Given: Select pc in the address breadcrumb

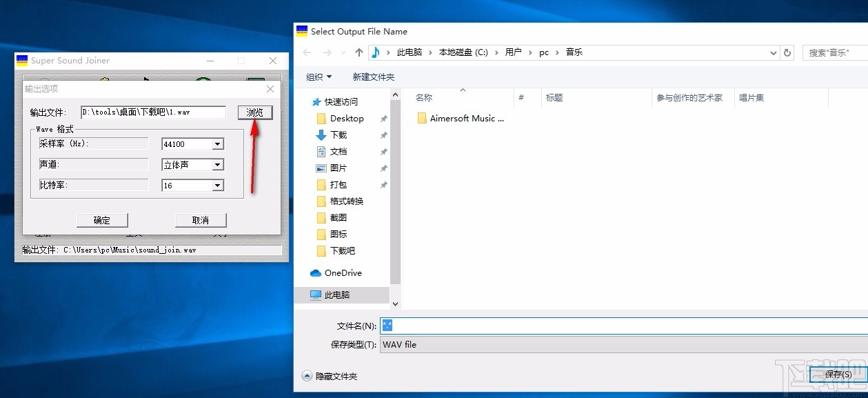Looking at the screenshot, I should point(544,52).
